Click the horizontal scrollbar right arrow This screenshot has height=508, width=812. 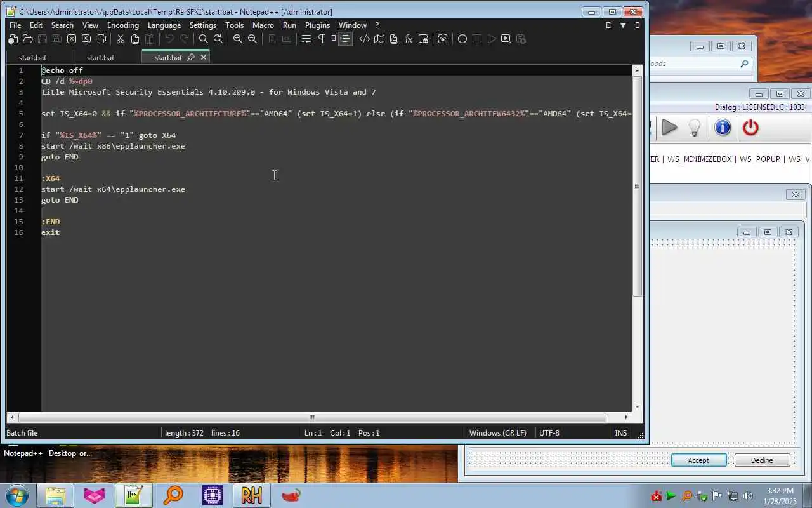pos(626,417)
